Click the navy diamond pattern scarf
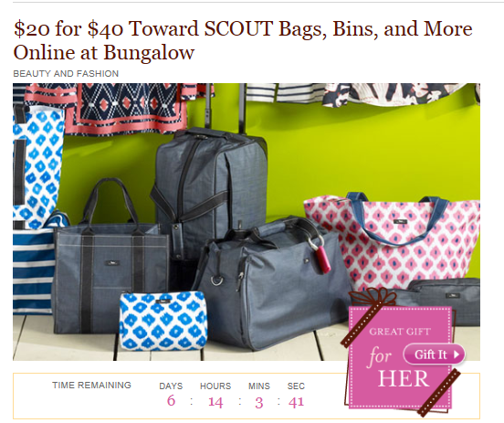Viewport: 504px width, 423px height. coord(129,108)
